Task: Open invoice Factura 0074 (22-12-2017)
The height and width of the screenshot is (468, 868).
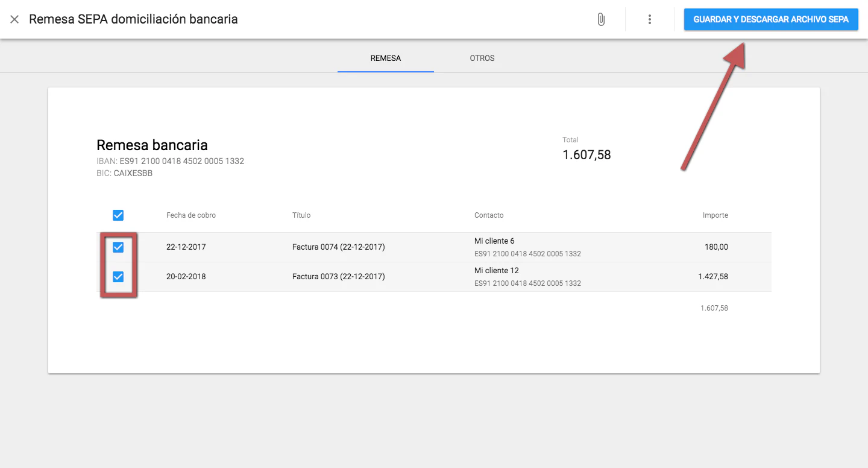Action: click(x=337, y=247)
